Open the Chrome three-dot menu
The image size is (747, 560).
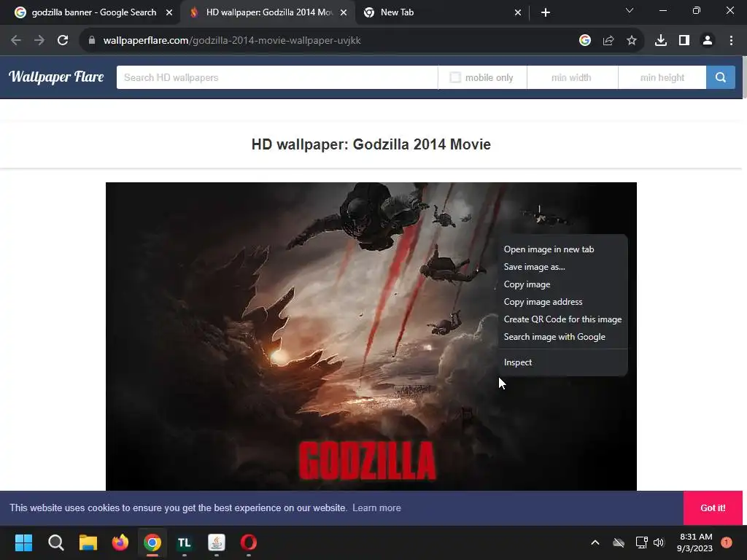pyautogui.click(x=731, y=41)
